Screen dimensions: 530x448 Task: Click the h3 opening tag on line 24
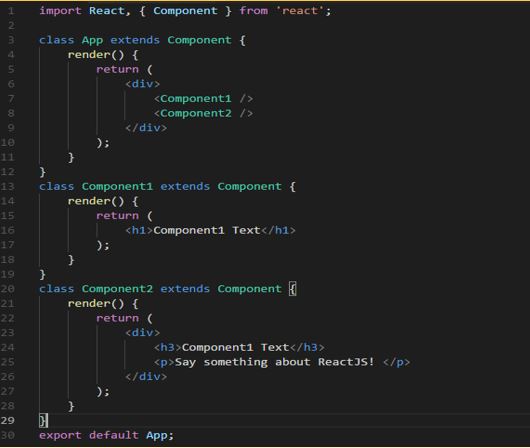tap(168, 347)
